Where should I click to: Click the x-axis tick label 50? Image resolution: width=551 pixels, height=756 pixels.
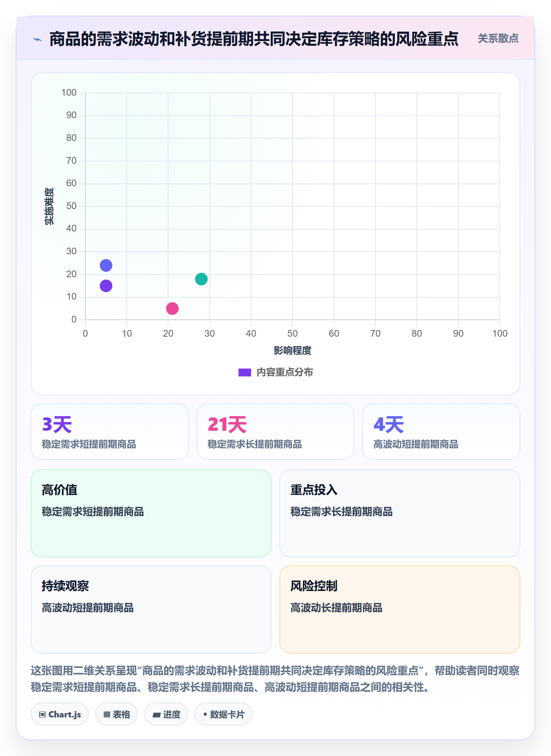[x=292, y=334]
